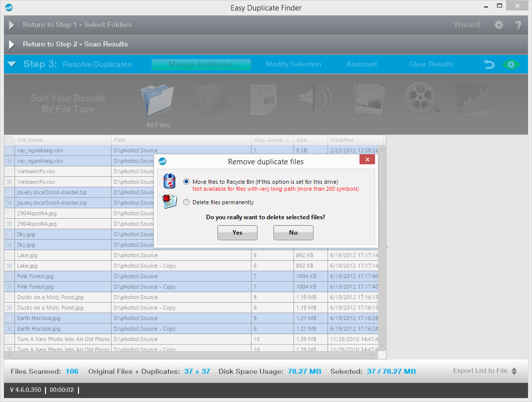Expand the Step 3 disclosure arrow
This screenshot has width=532, height=402.
click(11, 64)
